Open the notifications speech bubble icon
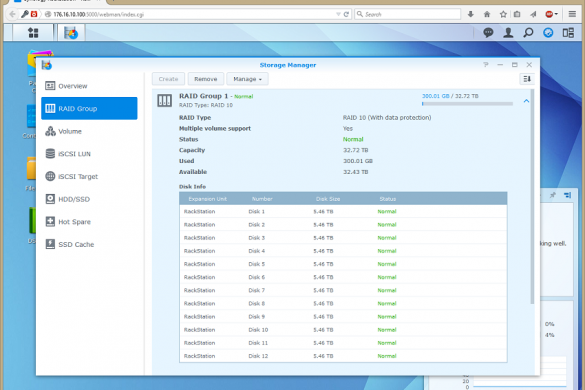 pyautogui.click(x=488, y=33)
